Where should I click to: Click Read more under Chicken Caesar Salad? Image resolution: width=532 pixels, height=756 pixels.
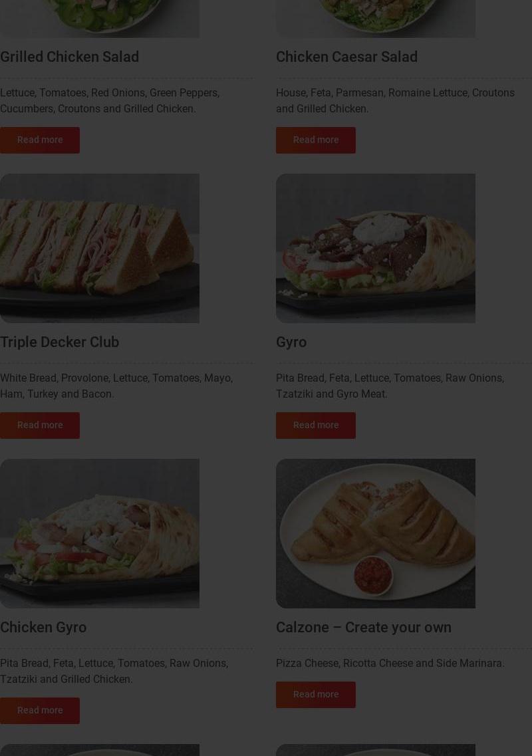point(315,140)
